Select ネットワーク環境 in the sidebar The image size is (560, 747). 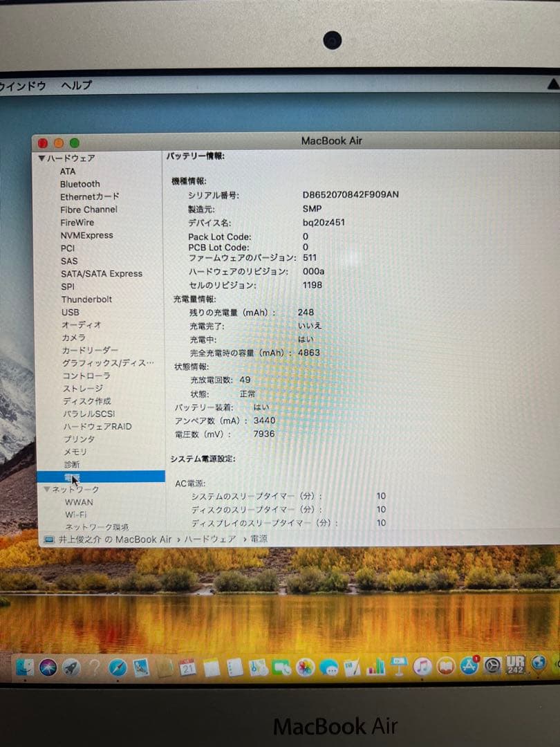click(97, 527)
